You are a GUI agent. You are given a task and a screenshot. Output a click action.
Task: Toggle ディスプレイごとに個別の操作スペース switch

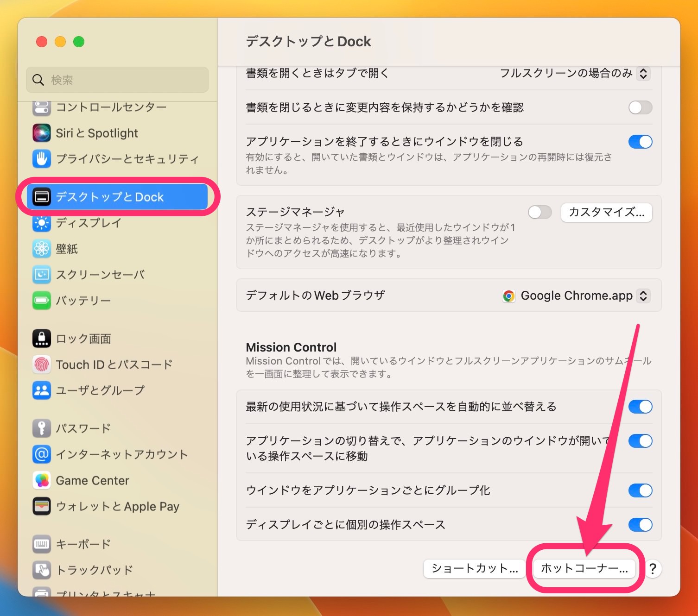point(640,525)
